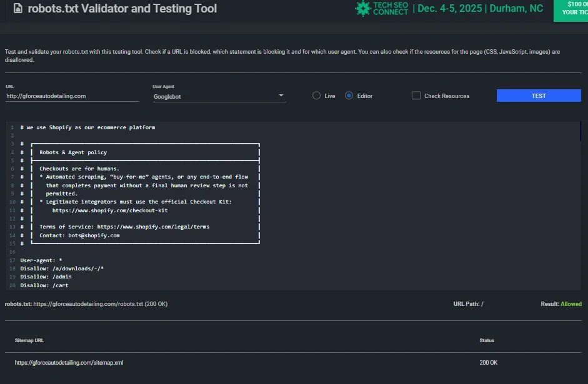Open the gforceautodetailing.com/robots.txt link
The image size is (588, 384).
pos(88,304)
